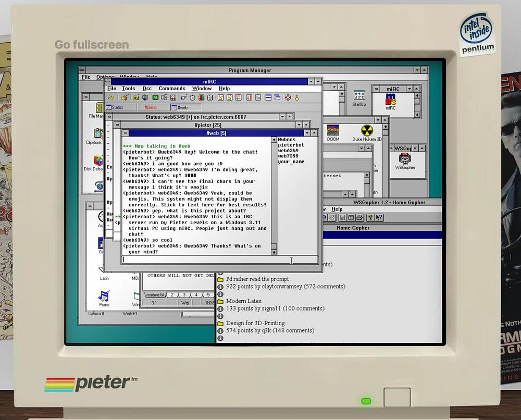Image resolution: width=521 pixels, height=420 pixels.
Task: Select the readme.txt tab
Action: coord(155,295)
